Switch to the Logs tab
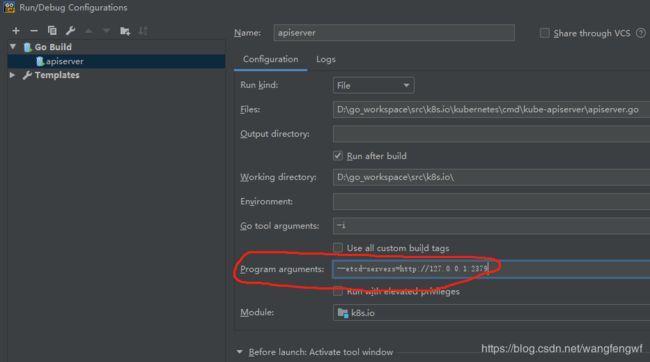Screen dimensions: 650x362 326,59
